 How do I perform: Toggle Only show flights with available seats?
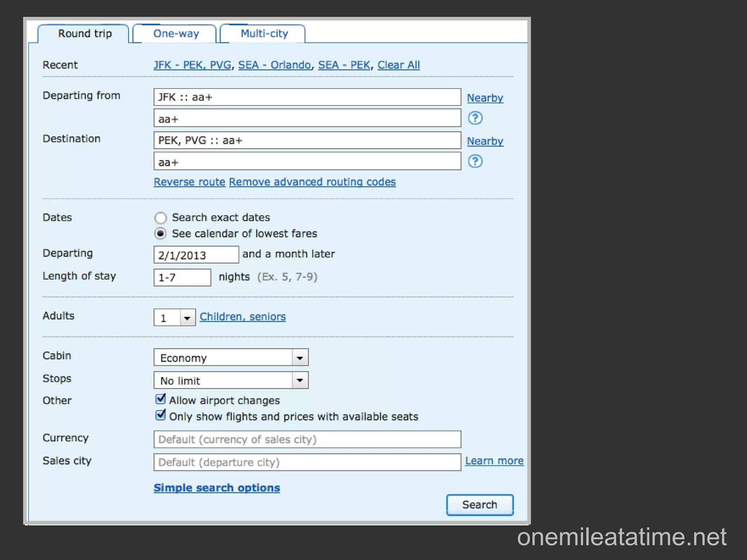click(160, 415)
